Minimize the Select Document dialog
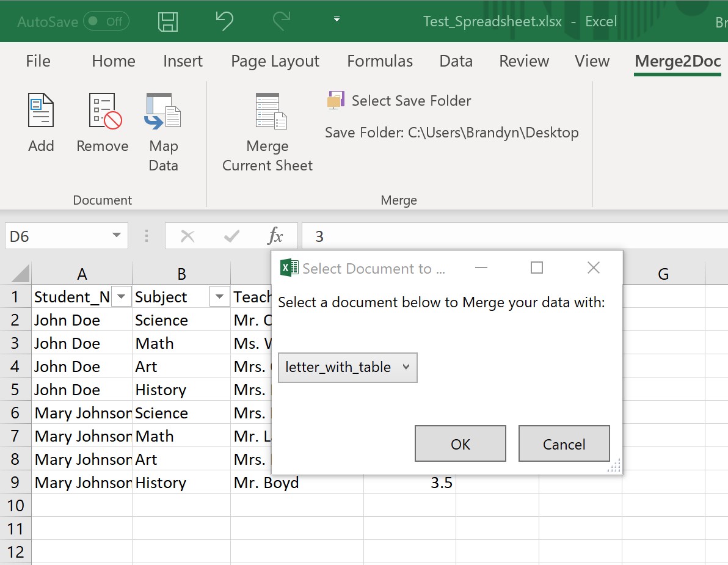This screenshot has height=565, width=728. pos(481,268)
